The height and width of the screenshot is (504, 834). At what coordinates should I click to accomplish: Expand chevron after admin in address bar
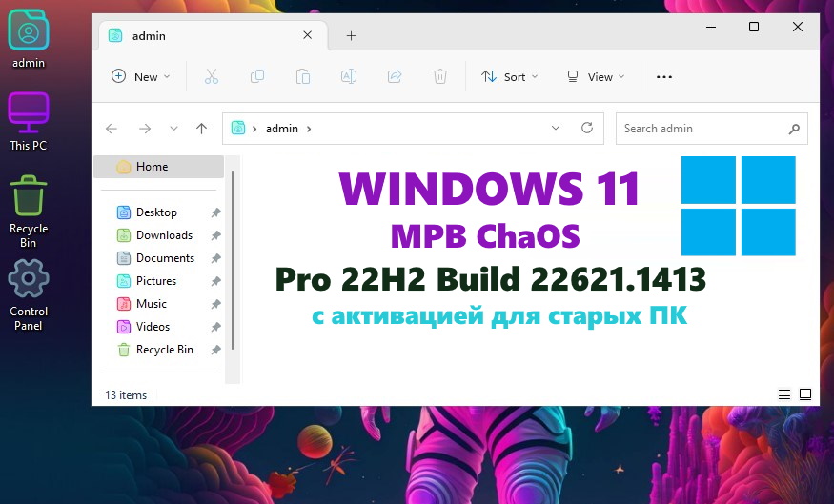click(309, 129)
